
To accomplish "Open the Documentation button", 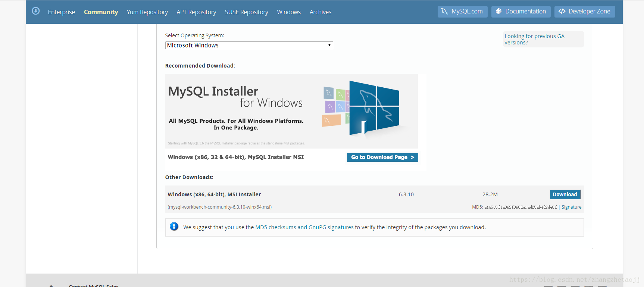I will click(x=521, y=12).
